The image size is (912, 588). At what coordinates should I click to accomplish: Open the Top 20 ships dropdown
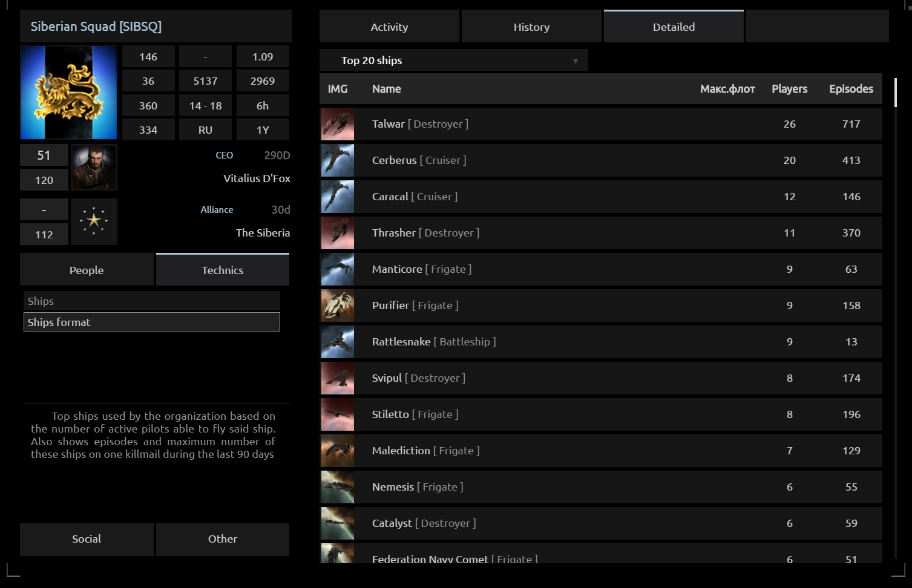click(x=454, y=60)
